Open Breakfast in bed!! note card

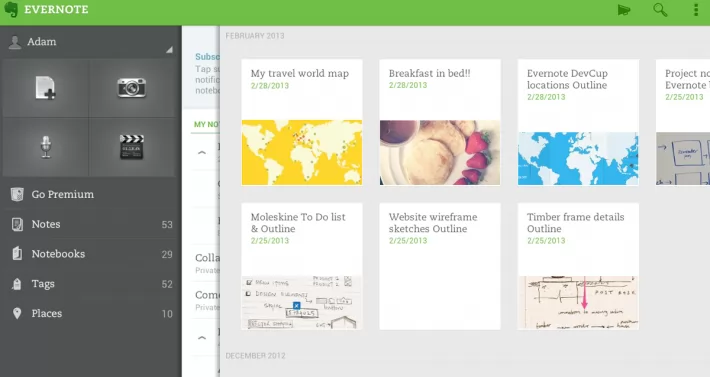click(x=440, y=122)
